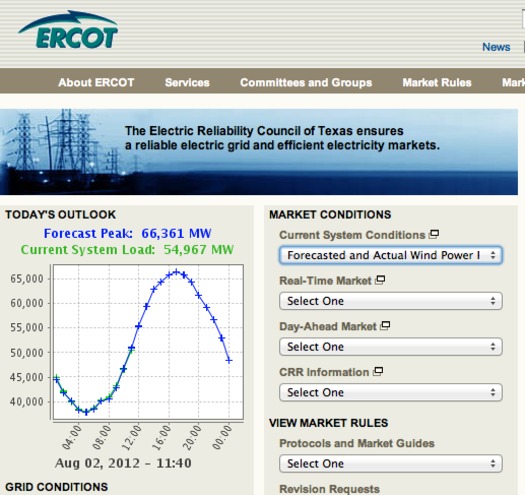This screenshot has height=495, width=525.
Task: Click Current System Conditions link
Action: click(352, 235)
